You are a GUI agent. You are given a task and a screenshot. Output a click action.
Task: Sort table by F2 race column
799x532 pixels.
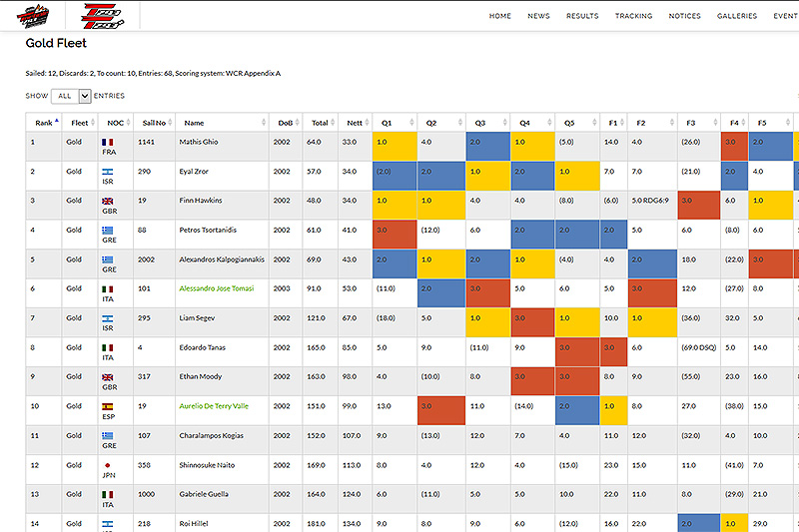pyautogui.click(x=652, y=123)
